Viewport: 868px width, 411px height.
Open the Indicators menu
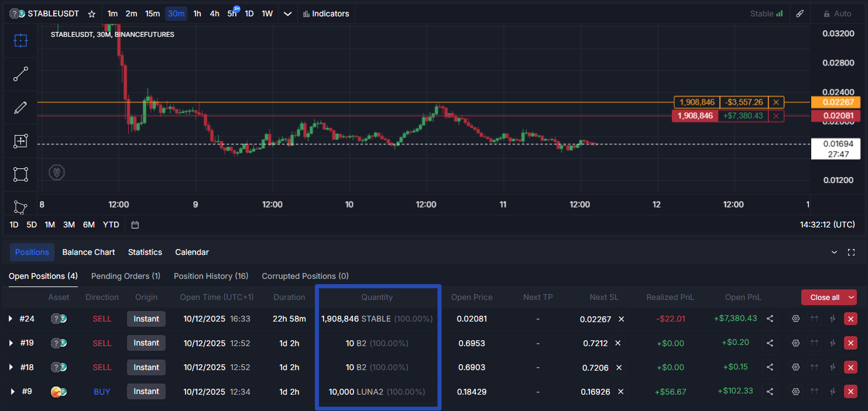tap(326, 13)
